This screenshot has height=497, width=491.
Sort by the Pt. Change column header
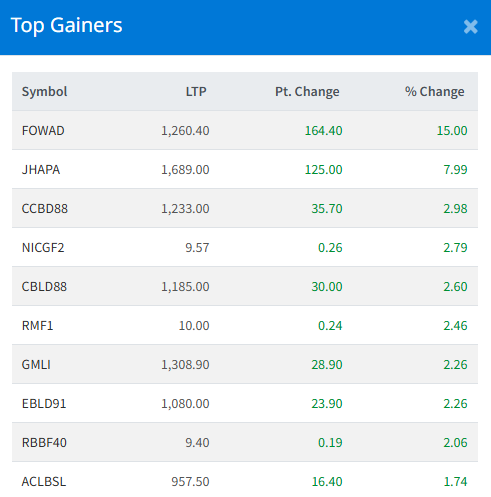pyautogui.click(x=307, y=92)
